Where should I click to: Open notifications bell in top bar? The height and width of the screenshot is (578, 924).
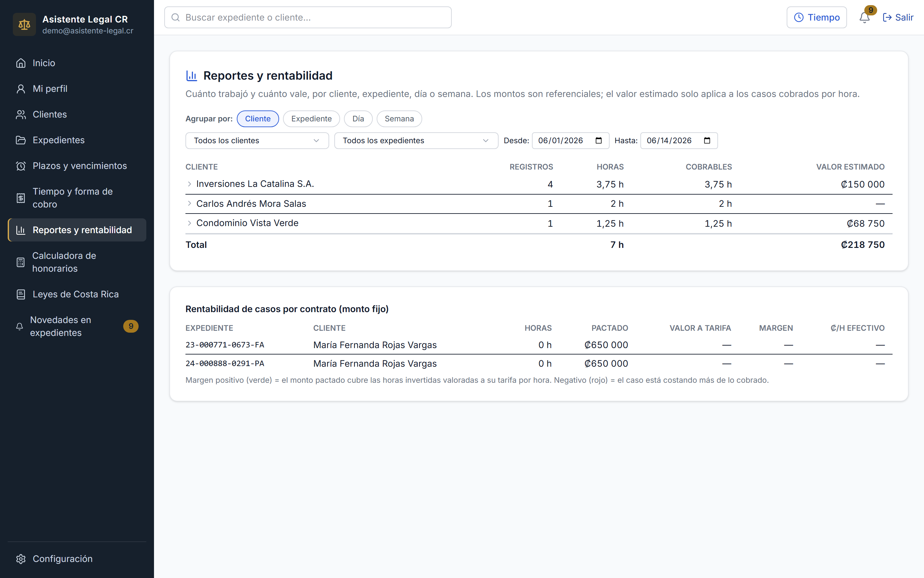point(864,17)
